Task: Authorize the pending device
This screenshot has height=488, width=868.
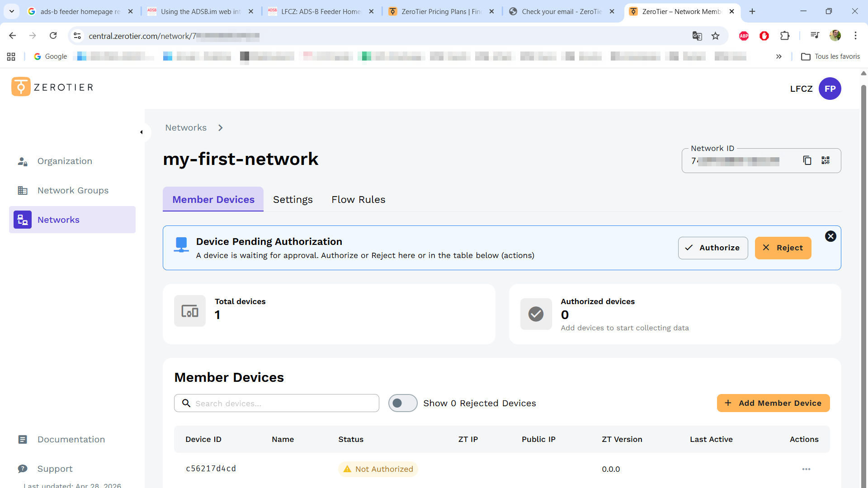Action: [713, 248]
